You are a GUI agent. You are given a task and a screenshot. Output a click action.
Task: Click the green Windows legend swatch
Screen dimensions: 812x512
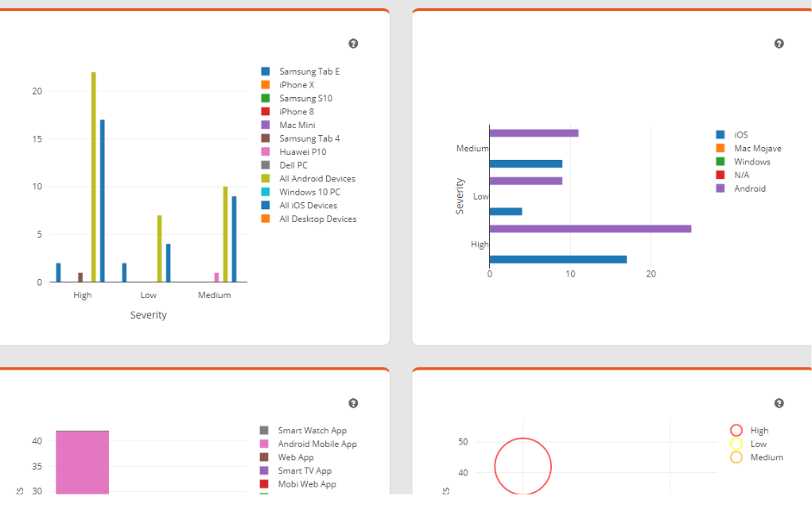click(721, 161)
